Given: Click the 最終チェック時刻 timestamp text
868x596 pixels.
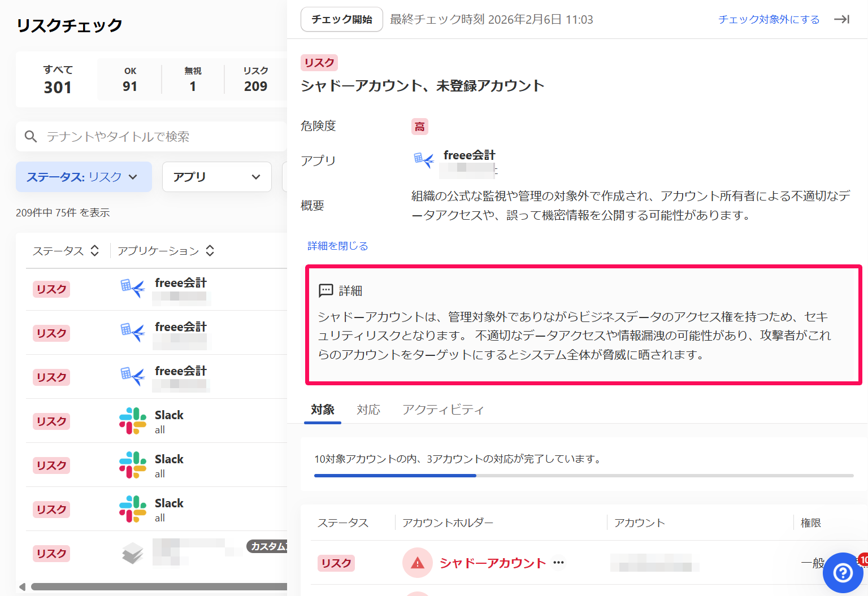Looking at the screenshot, I should click(x=492, y=19).
